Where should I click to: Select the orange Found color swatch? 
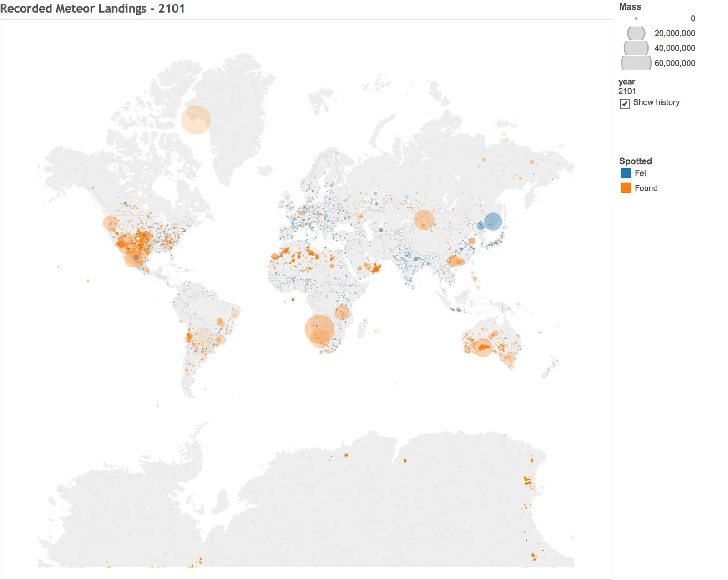626,188
